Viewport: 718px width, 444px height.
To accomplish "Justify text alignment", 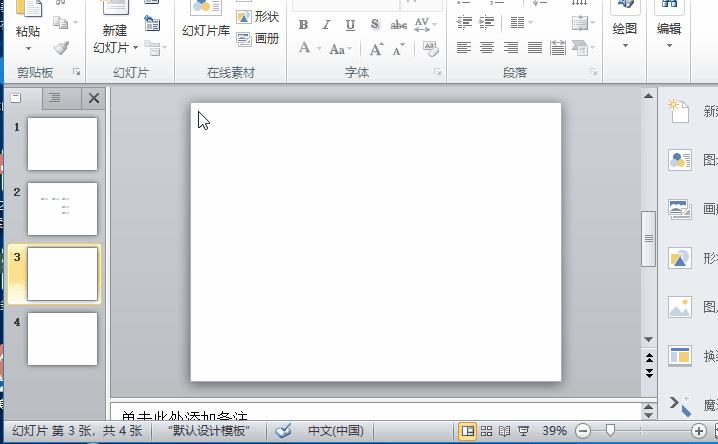I will [535, 48].
